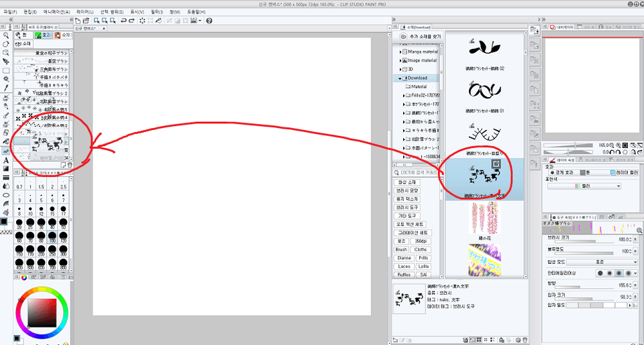Expand the Manga material tree folder

tap(400, 52)
